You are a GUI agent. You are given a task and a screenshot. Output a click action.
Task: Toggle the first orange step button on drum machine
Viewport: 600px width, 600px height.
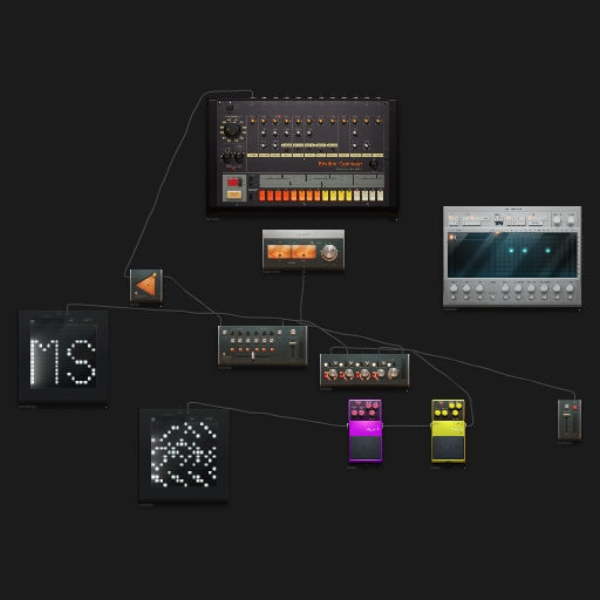[262, 195]
